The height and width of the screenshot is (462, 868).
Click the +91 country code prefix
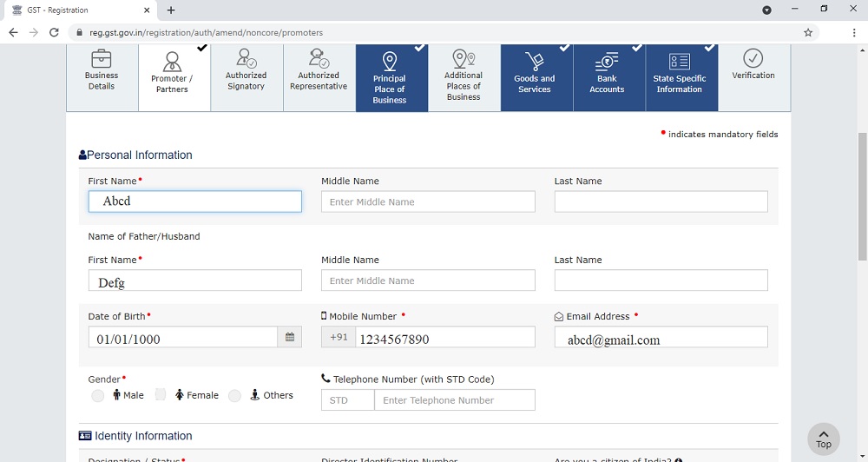(x=339, y=337)
